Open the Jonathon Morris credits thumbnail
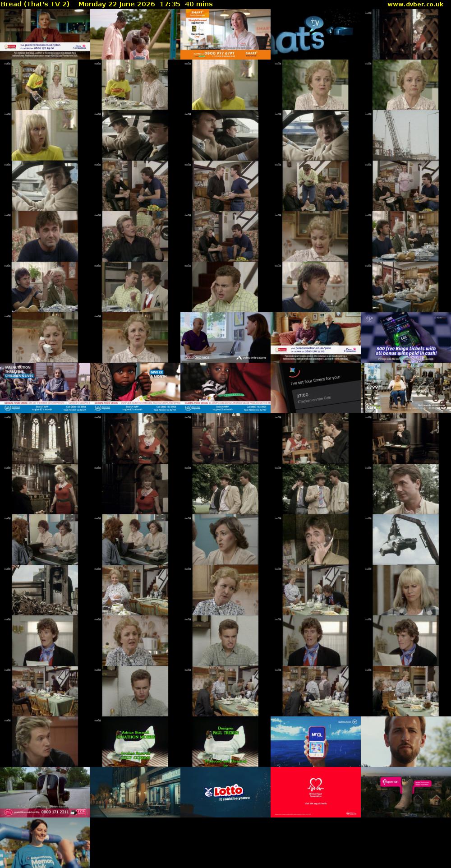Screen dimensions: 451x868 pos(135,742)
